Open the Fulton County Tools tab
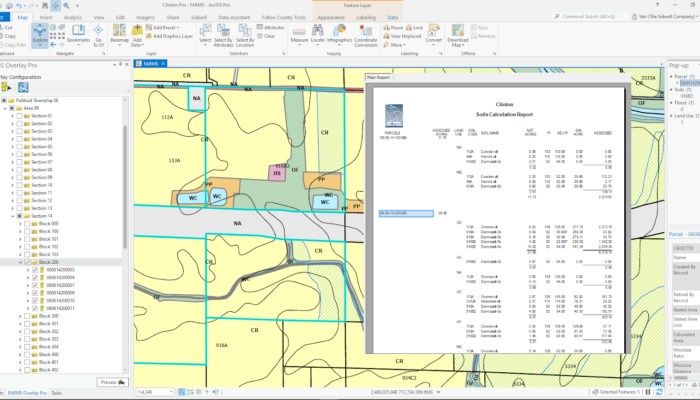 [284, 17]
